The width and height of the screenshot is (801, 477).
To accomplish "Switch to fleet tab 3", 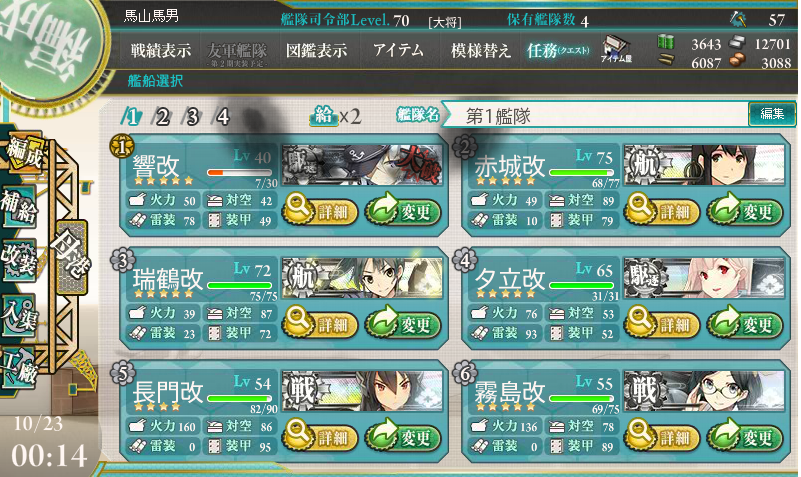I will 192,117.
